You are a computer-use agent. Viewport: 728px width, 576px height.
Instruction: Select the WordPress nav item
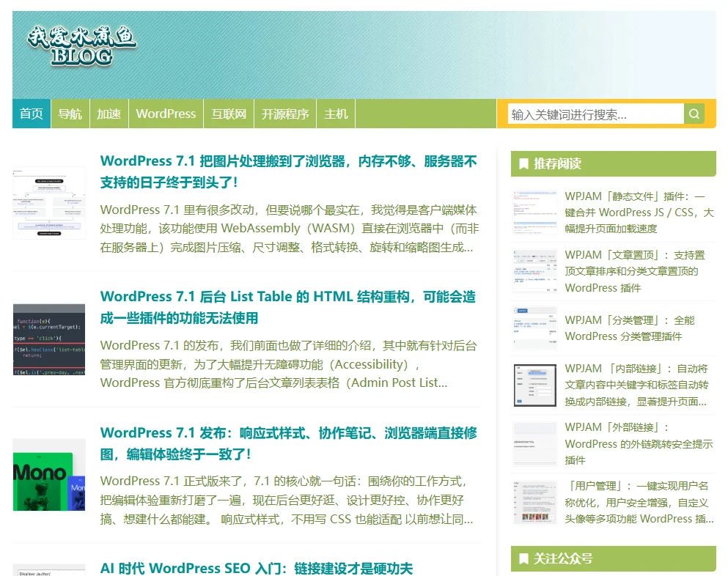click(x=166, y=114)
